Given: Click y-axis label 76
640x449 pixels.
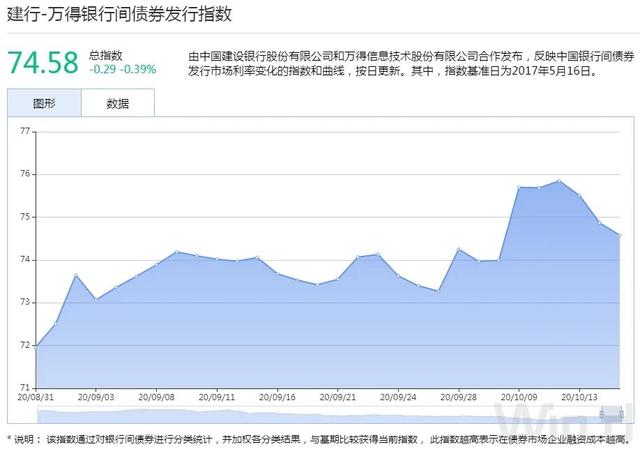Looking at the screenshot, I should [25, 174].
